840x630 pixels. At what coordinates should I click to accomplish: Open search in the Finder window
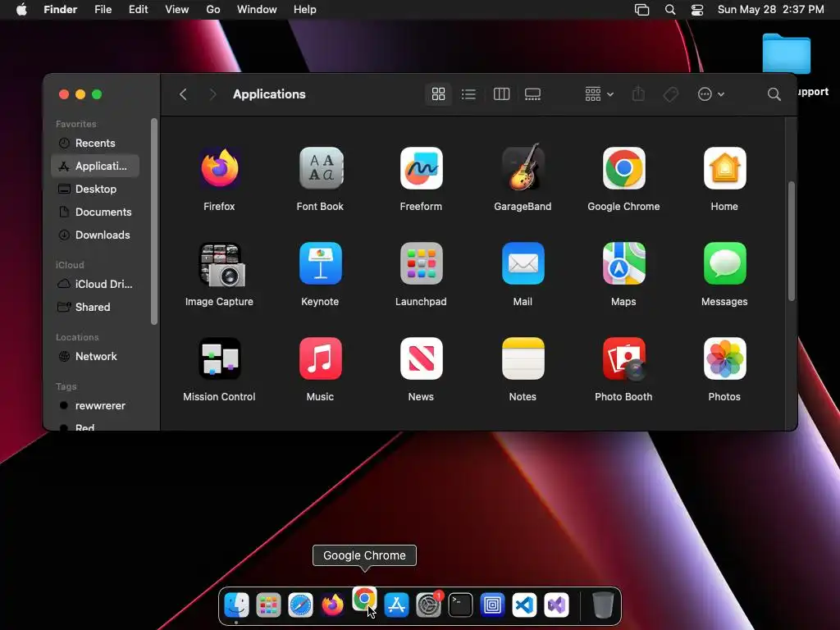tap(774, 94)
